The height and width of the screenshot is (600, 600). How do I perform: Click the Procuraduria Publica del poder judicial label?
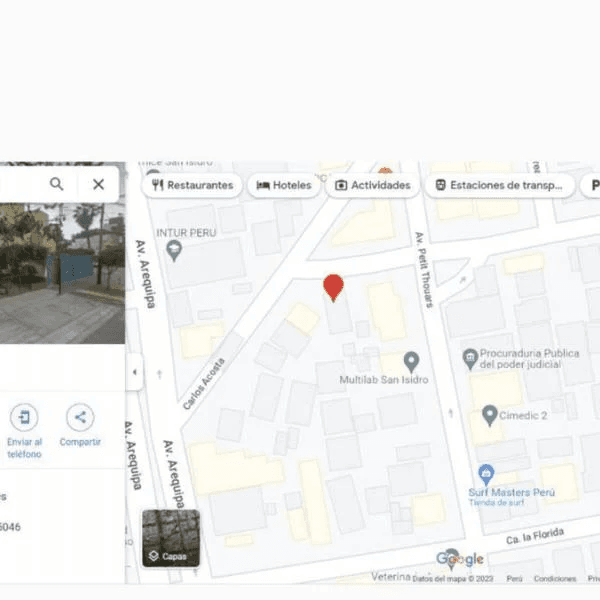[x=530, y=359]
